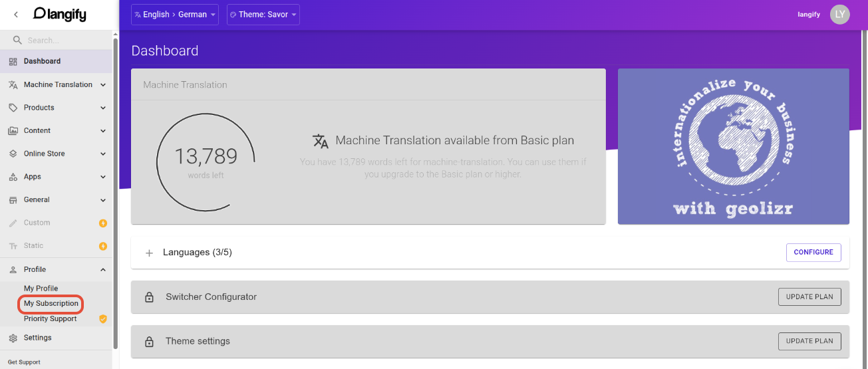Click the translate icon in language selector
The width and height of the screenshot is (868, 369).
[138, 15]
